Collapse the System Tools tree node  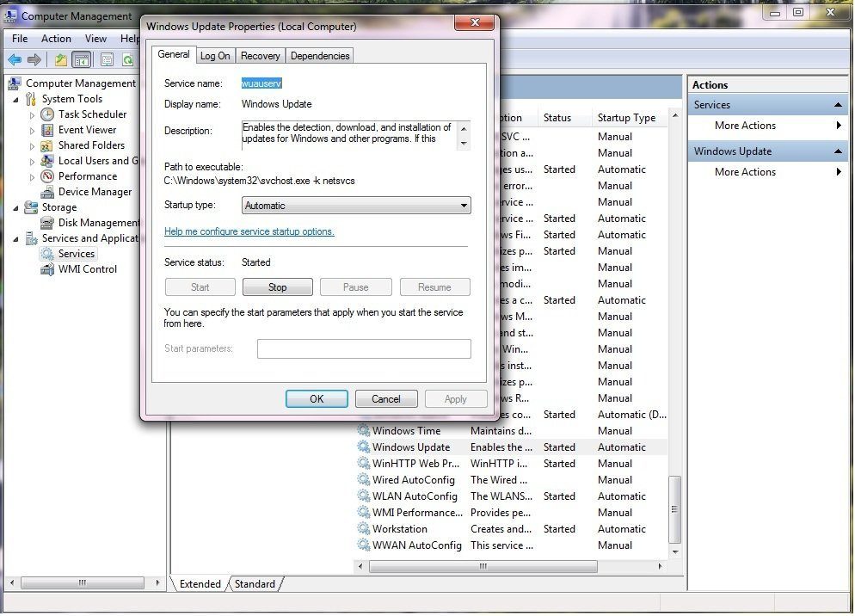15,99
